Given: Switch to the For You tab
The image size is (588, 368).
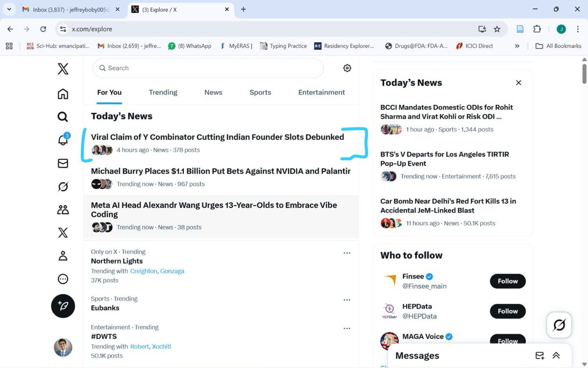Looking at the screenshot, I should (109, 92).
